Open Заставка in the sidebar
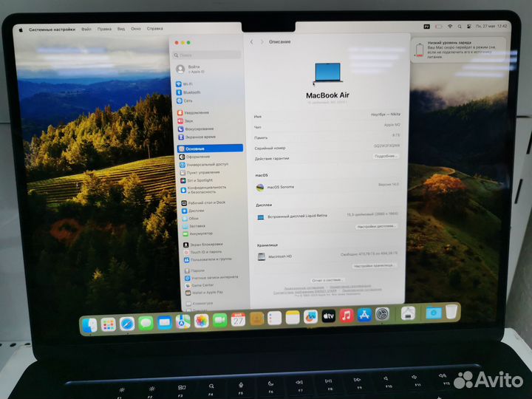 (x=194, y=226)
